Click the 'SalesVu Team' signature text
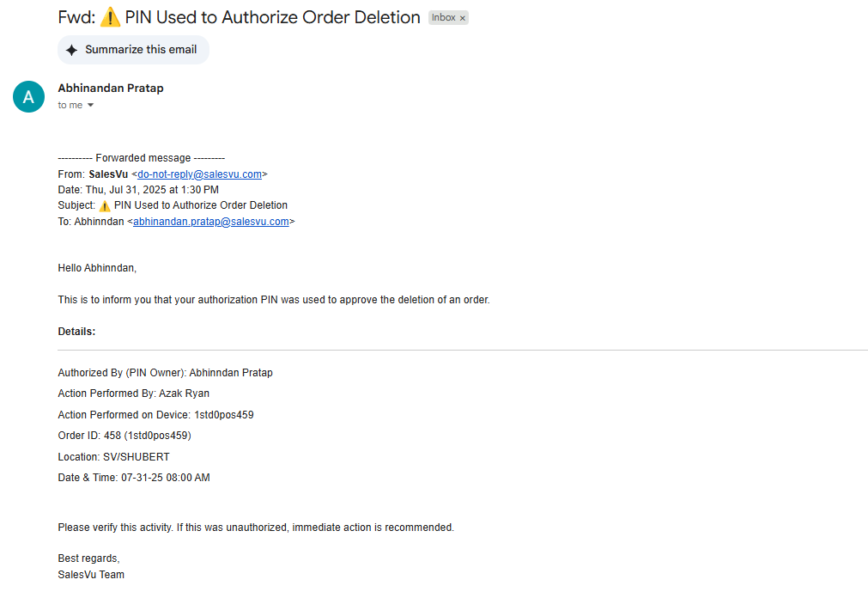868x598 pixels. click(x=91, y=575)
